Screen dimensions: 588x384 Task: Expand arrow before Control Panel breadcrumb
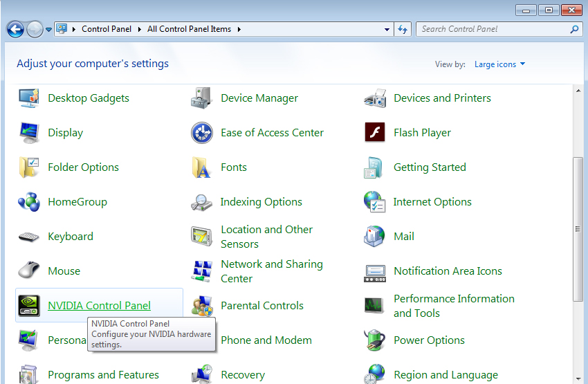point(74,29)
